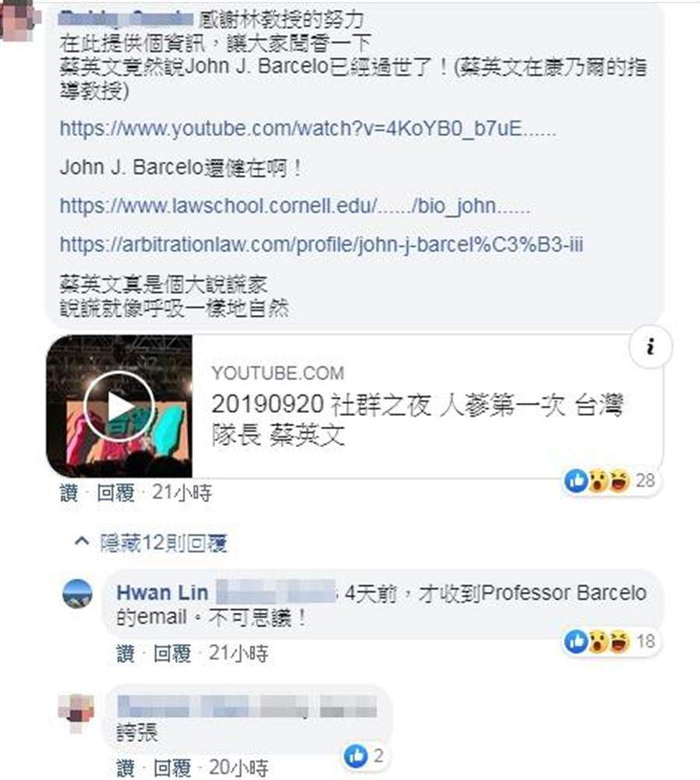
Task: Click the like reaction on Hwan Lin's reply
Action: coord(576,642)
